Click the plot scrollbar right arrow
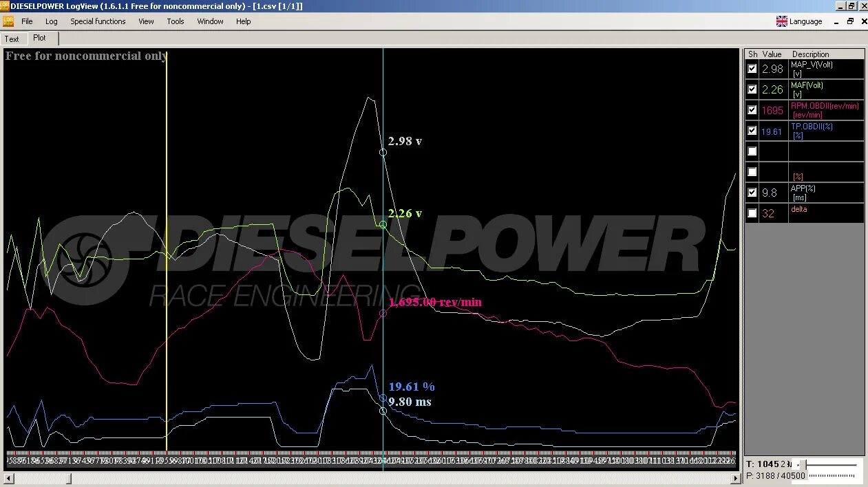868x487 pixels. (x=736, y=477)
